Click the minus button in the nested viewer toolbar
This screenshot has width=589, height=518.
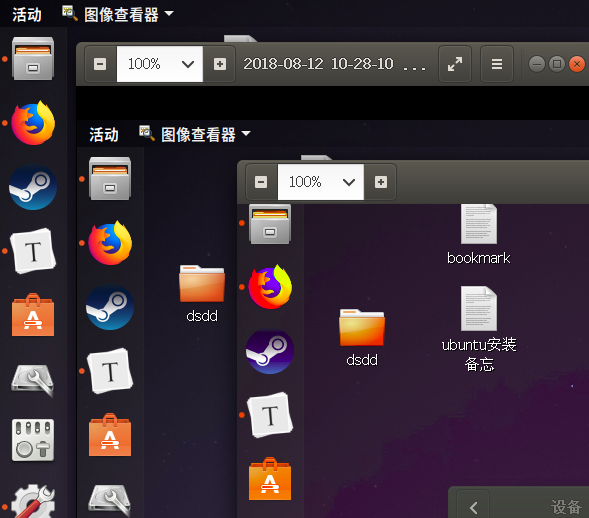tap(261, 182)
